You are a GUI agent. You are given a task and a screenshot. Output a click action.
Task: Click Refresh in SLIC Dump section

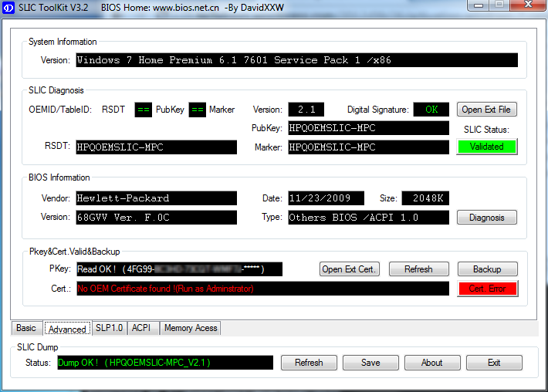(309, 363)
